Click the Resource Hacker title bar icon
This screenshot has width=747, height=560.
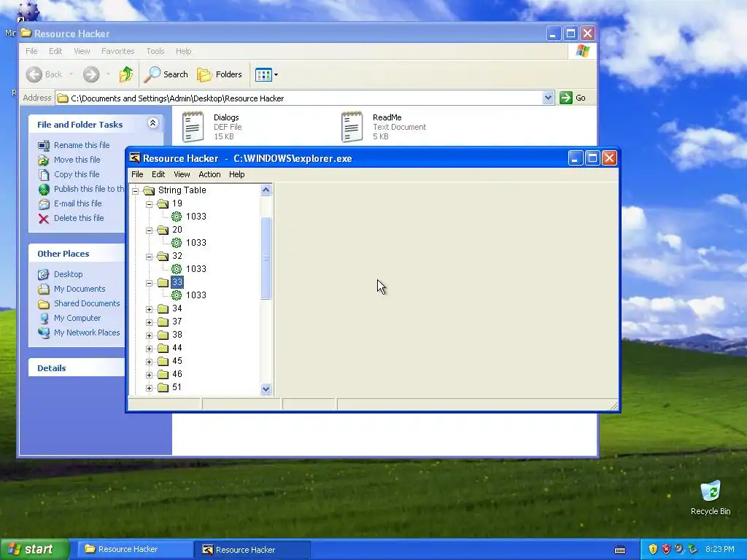[135, 158]
